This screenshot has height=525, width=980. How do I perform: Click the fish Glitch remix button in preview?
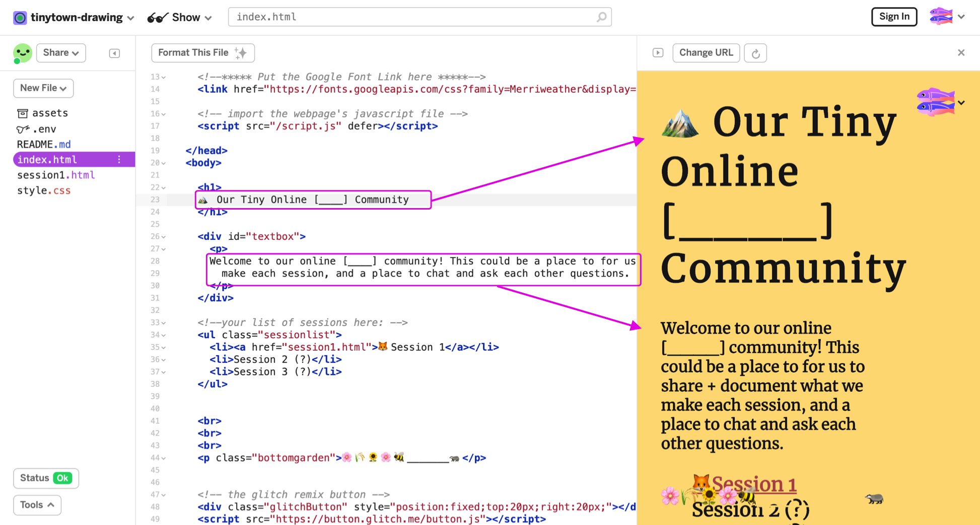coord(936,102)
